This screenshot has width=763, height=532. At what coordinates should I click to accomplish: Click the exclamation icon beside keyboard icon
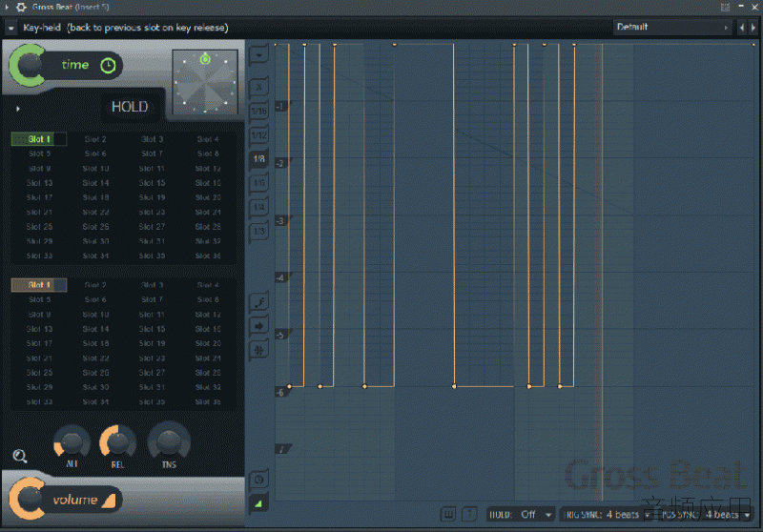pos(469,514)
